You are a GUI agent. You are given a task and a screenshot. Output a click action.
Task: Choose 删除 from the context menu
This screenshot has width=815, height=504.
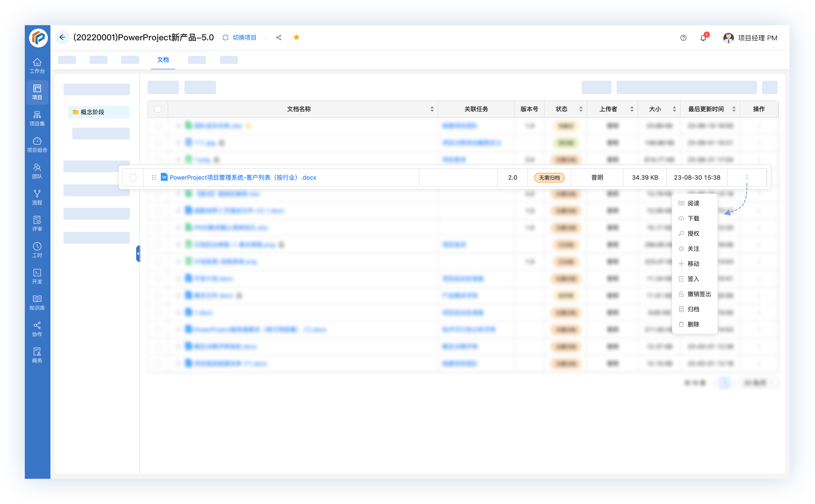tap(695, 324)
